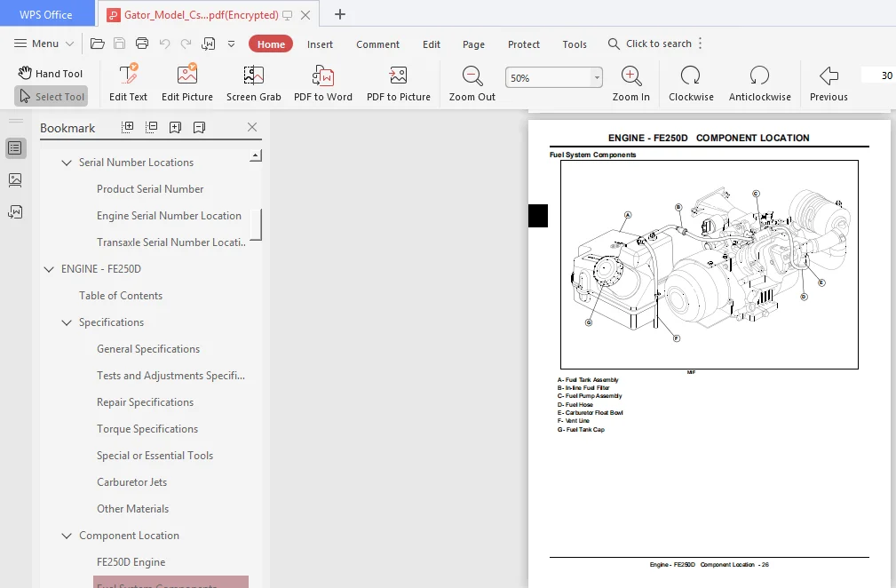
Task: Open the Menu dropdown chevron
Action: coord(70,44)
